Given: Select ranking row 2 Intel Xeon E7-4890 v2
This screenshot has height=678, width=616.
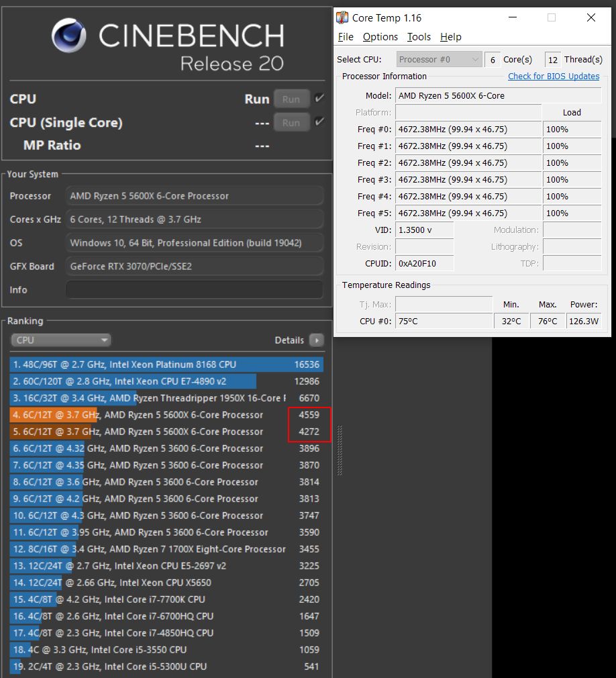Looking at the screenshot, I should click(x=166, y=381).
